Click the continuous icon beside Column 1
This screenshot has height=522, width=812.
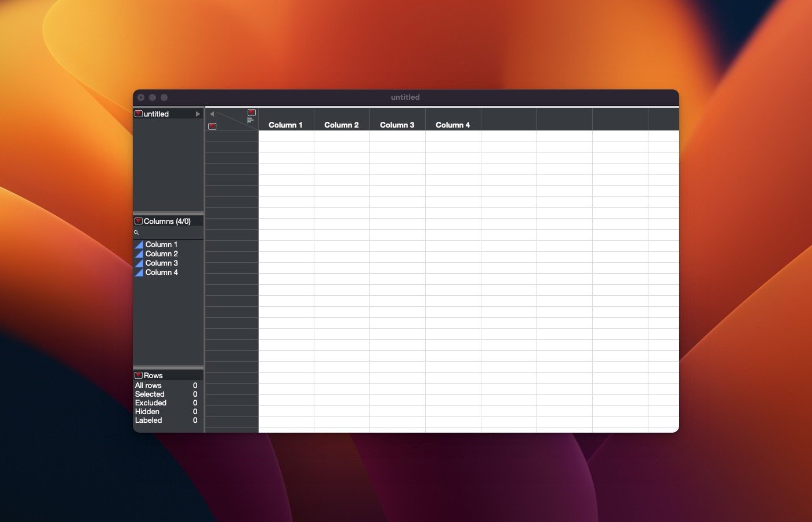click(x=139, y=245)
